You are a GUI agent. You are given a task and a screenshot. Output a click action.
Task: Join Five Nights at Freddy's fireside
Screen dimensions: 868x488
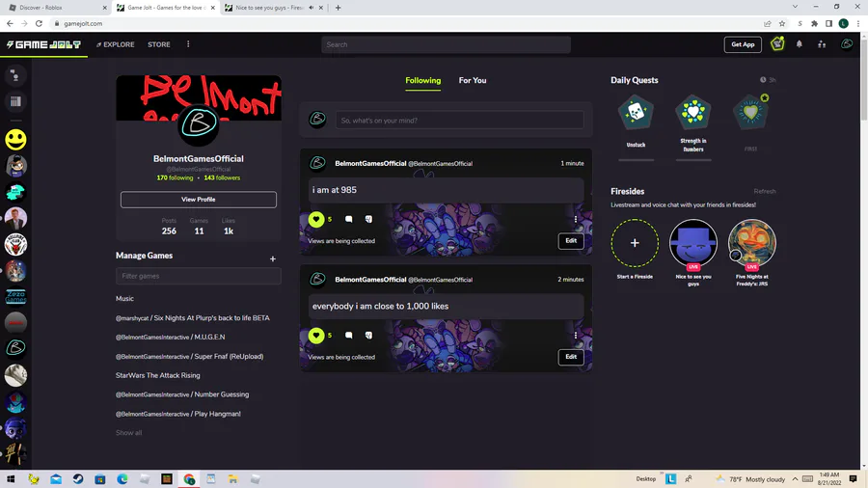751,243
